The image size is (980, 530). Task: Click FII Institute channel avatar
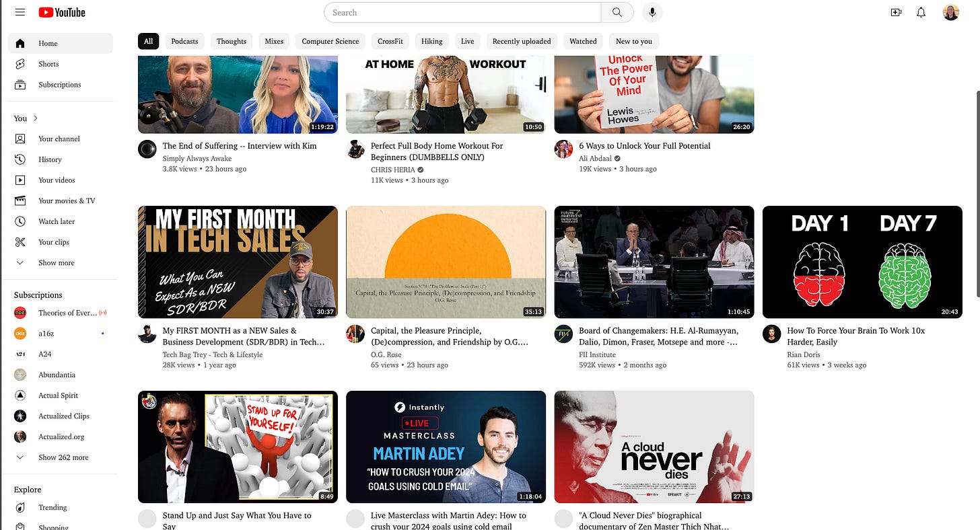(563, 334)
